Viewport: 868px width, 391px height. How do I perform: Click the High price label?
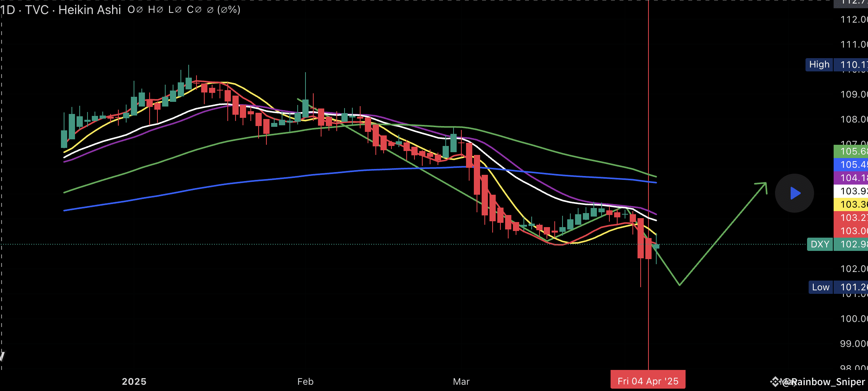point(819,65)
